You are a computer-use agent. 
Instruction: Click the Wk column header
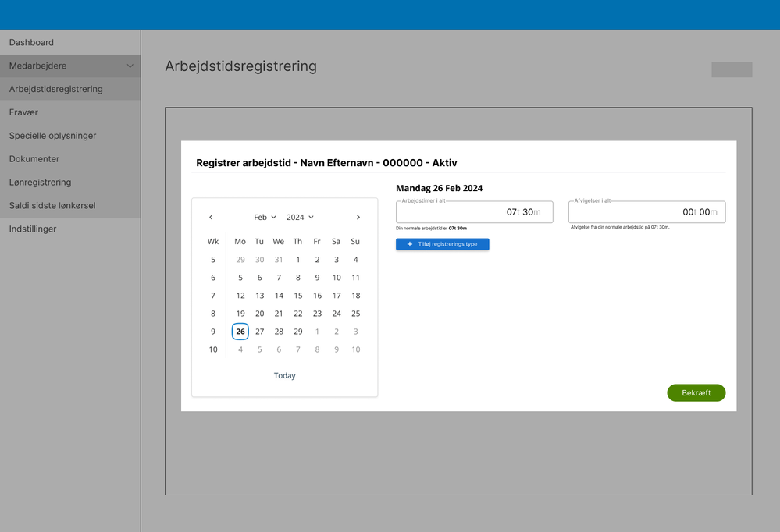(213, 242)
